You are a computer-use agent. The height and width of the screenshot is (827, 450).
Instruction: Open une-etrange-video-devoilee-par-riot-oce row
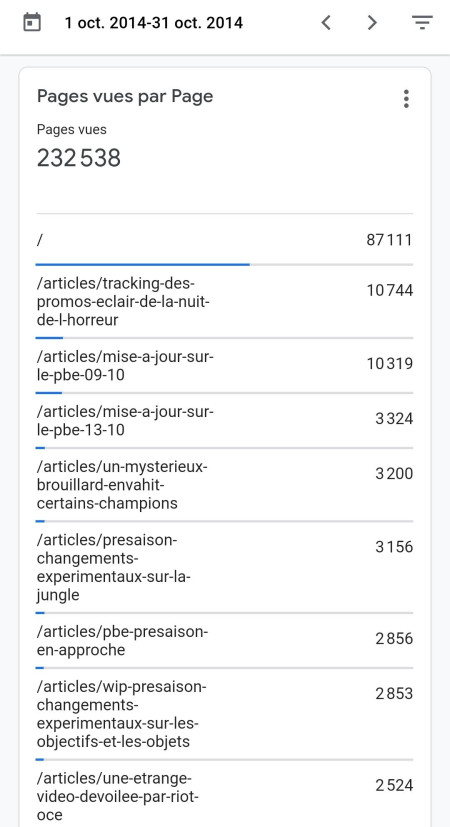pyautogui.click(x=224, y=794)
